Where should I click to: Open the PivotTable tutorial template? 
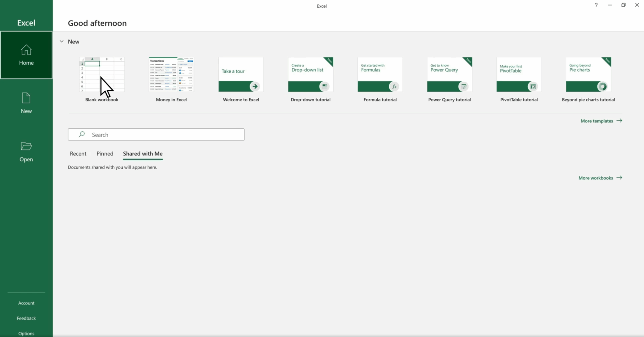(x=519, y=80)
